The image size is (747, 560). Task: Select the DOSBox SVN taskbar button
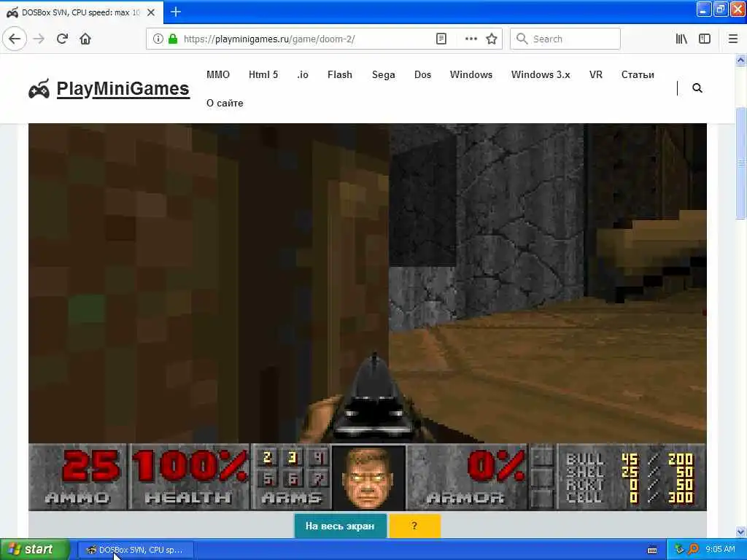135,550
